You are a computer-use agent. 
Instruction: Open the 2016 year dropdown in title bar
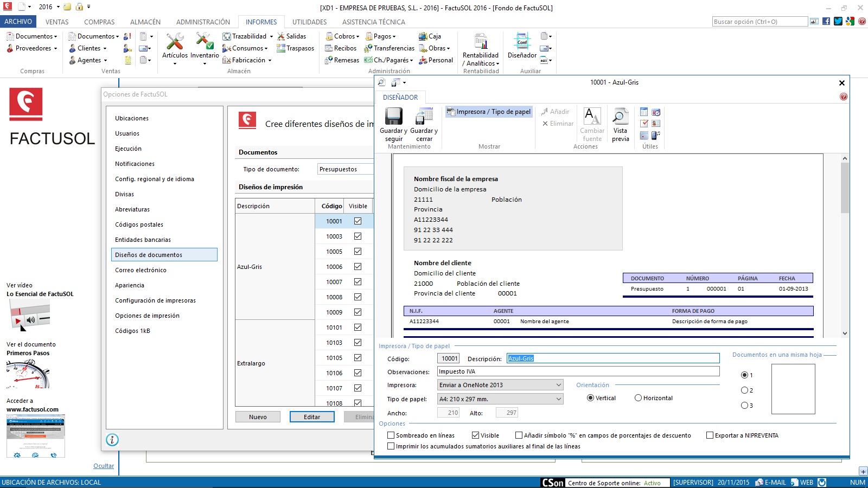click(58, 7)
